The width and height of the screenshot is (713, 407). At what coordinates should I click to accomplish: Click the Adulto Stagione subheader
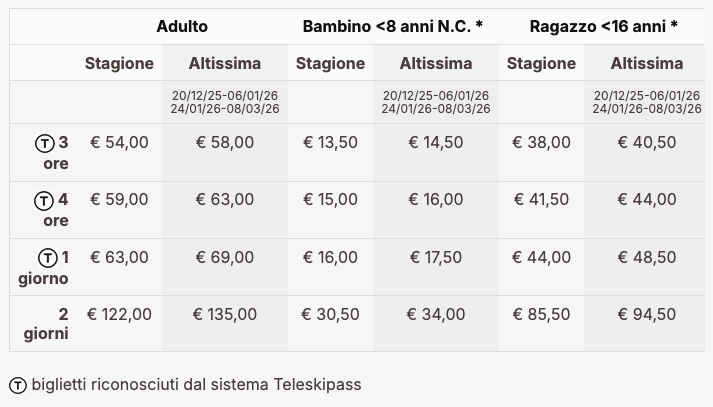(x=119, y=63)
